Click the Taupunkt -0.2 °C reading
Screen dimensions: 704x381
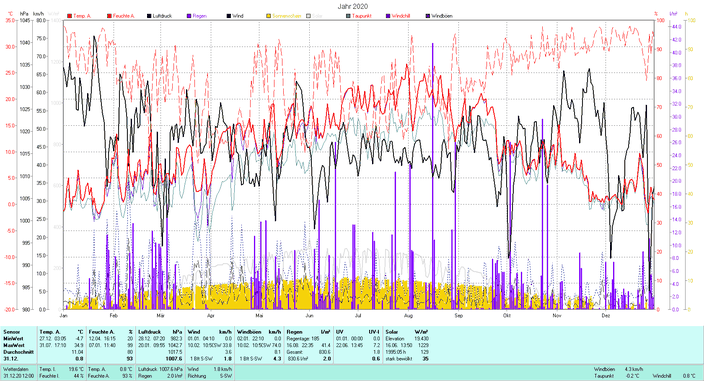(617, 376)
